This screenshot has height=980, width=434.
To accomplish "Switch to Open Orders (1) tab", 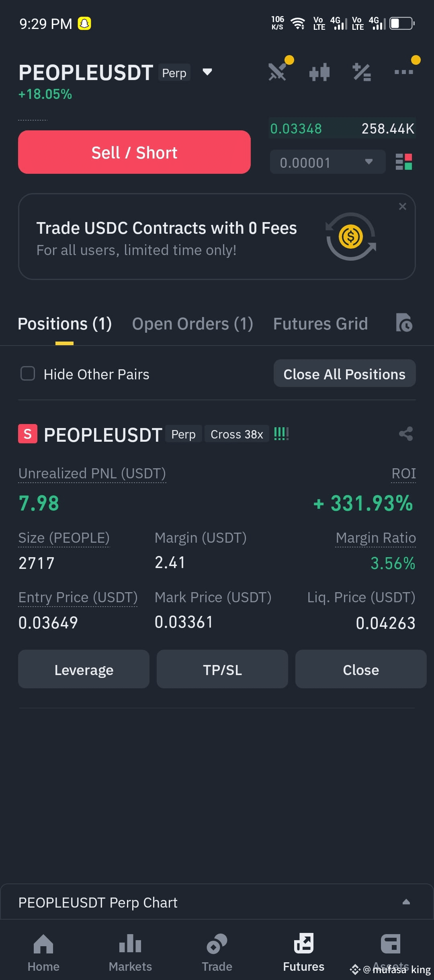I will tap(192, 324).
